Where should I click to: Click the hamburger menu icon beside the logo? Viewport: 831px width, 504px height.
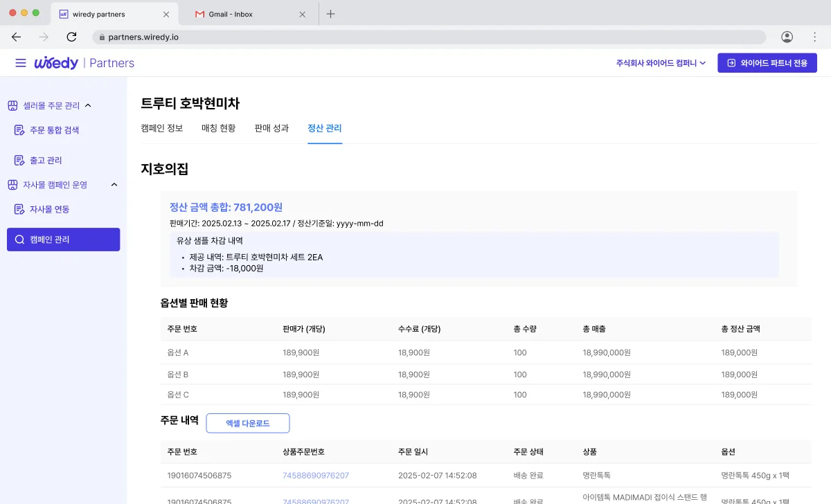(x=19, y=62)
